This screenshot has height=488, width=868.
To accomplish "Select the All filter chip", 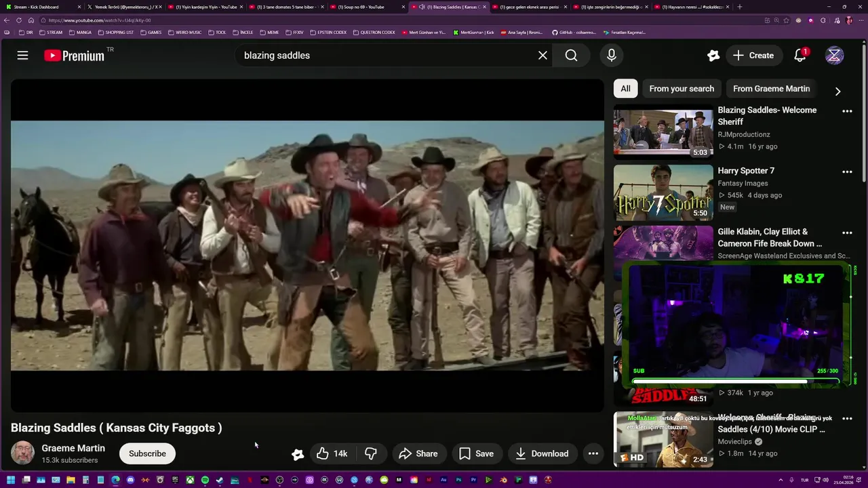I will [625, 89].
